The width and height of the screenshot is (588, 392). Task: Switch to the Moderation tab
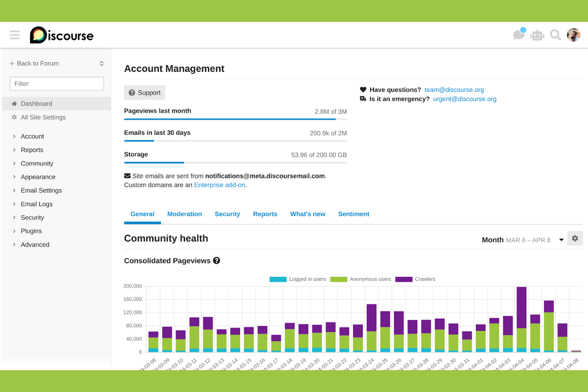pos(184,214)
